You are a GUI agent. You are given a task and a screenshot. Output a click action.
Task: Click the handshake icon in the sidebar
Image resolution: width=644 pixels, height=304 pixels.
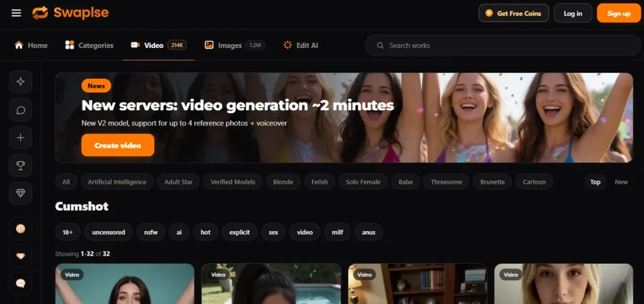pyautogui.click(x=21, y=256)
